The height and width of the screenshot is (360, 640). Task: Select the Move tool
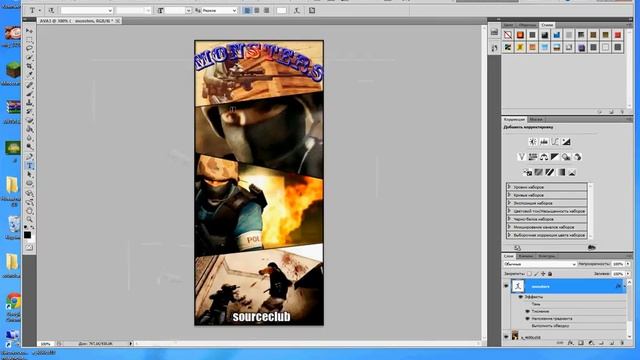[29, 31]
